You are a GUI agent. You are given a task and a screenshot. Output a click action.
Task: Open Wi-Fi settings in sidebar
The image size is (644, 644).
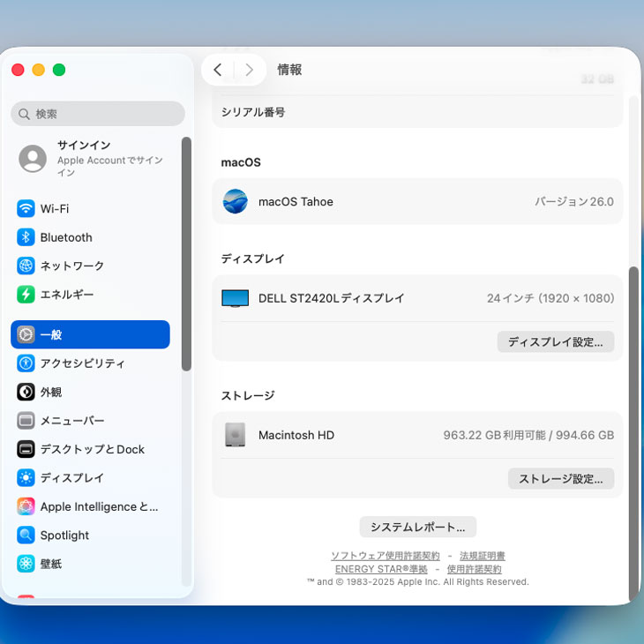[55, 209]
